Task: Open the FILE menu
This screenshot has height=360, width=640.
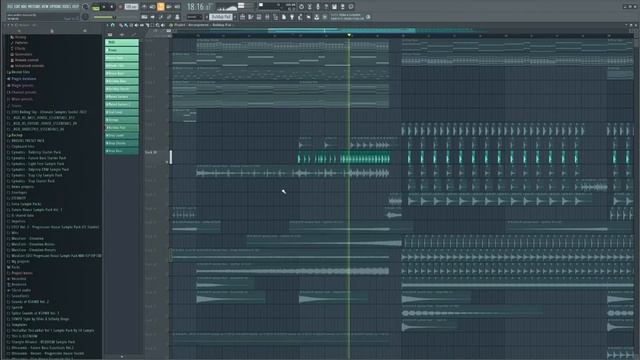Action: 10,7
